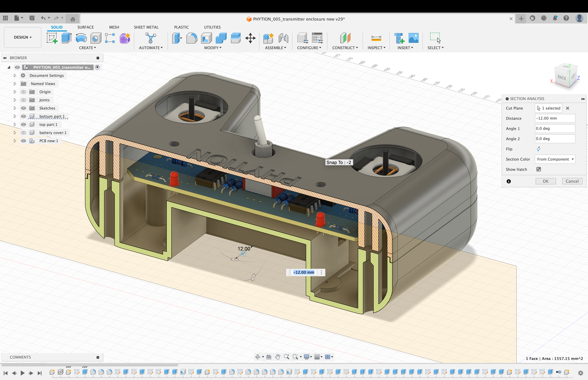Select the Construct menu tool icon
588x380 pixels.
(x=345, y=38)
